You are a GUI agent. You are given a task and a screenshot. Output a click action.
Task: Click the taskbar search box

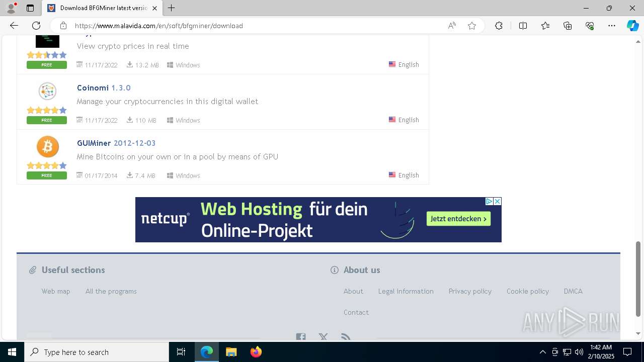(x=97, y=352)
